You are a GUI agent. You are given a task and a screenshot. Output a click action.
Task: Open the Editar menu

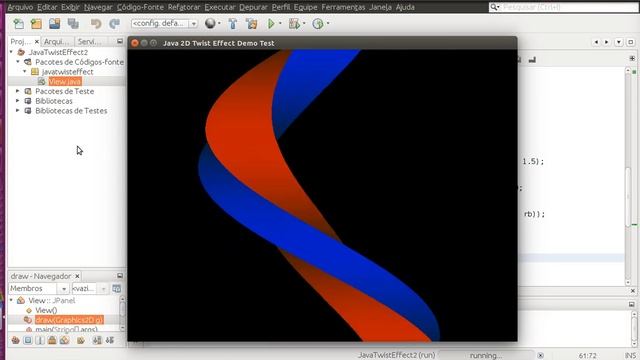pyautogui.click(x=47, y=7)
